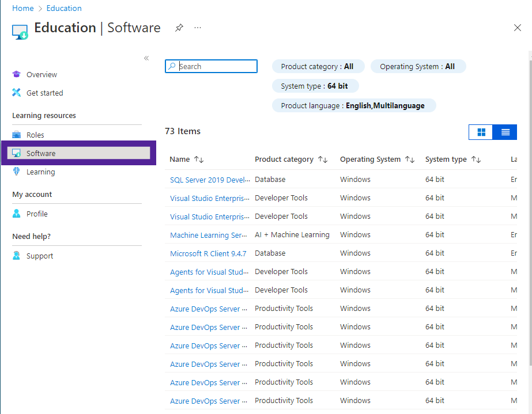Click the magnifier icon in search box
The image size is (532, 414).
click(172, 66)
